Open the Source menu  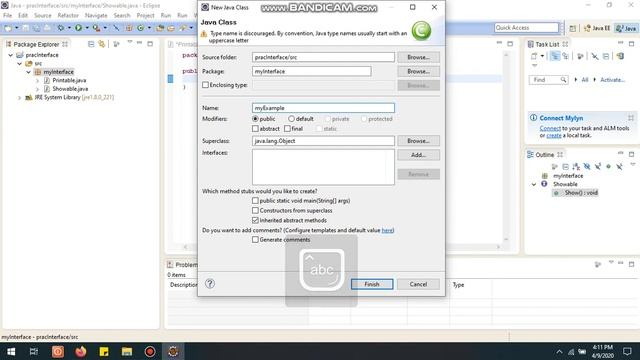pos(42,15)
